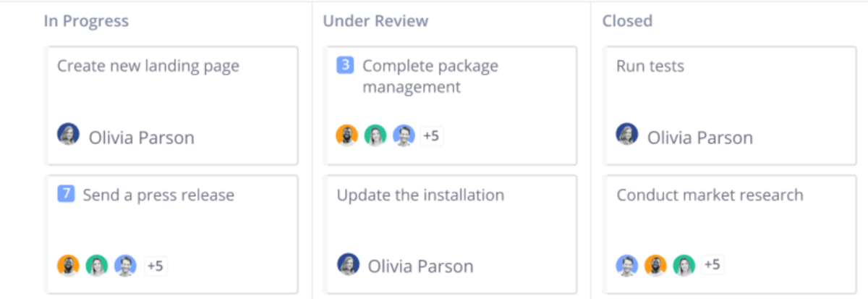Viewport: 868px width, 299px height.
Task: Open the Create new landing page card
Action: [171, 106]
